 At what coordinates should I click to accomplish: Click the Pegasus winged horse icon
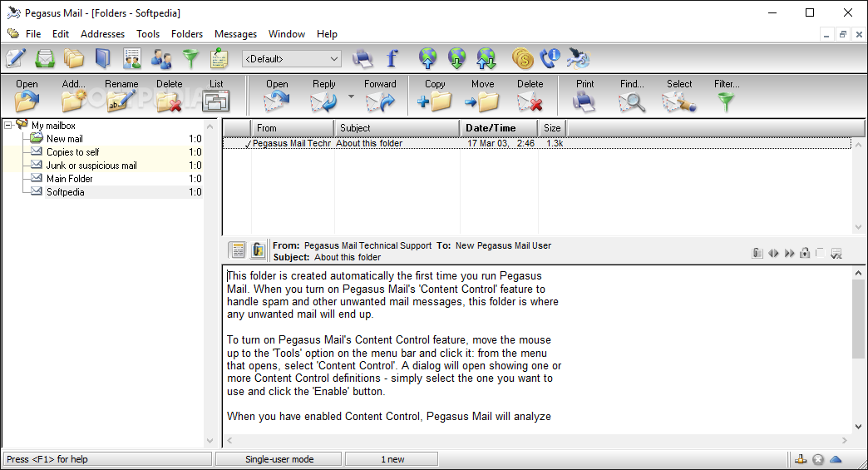(579, 58)
